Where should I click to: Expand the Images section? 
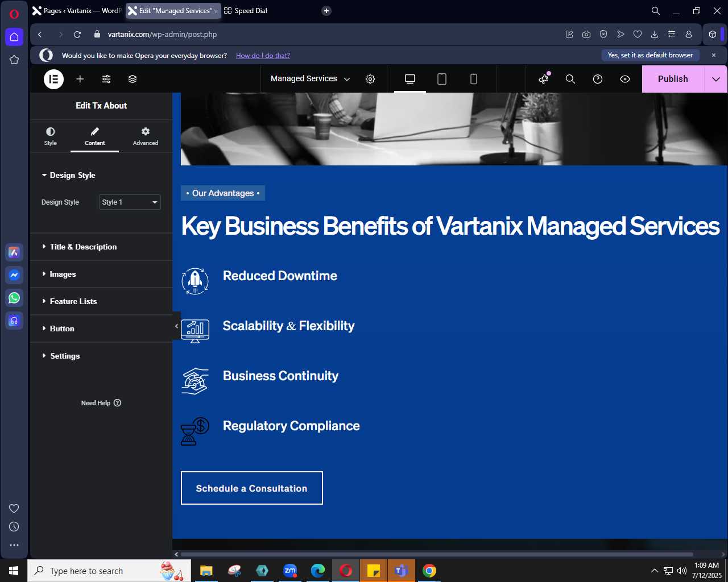pos(101,274)
